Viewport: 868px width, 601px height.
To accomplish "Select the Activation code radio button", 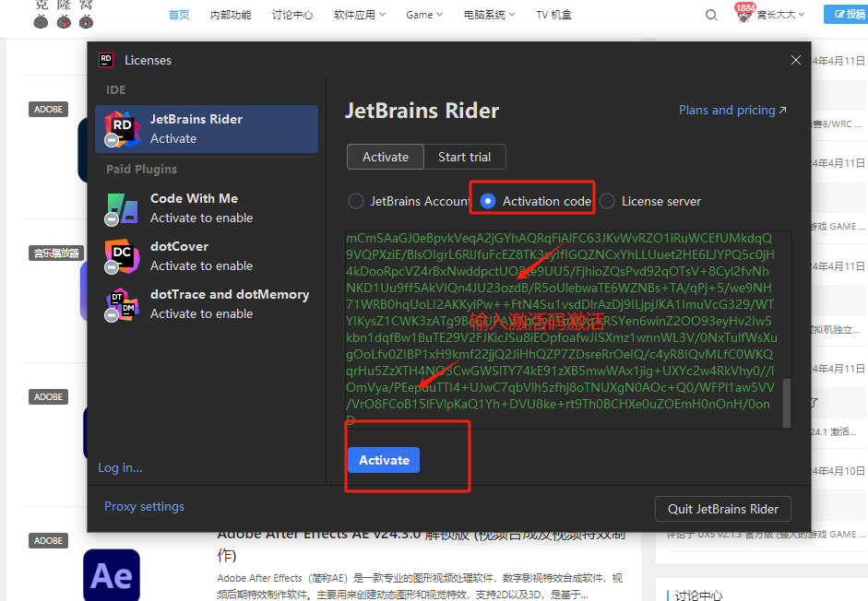I will pyautogui.click(x=488, y=201).
